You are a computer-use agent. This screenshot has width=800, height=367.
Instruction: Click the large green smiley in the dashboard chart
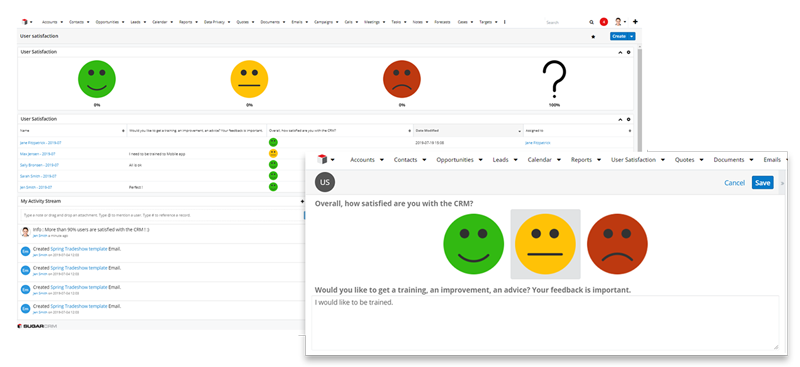(x=97, y=79)
